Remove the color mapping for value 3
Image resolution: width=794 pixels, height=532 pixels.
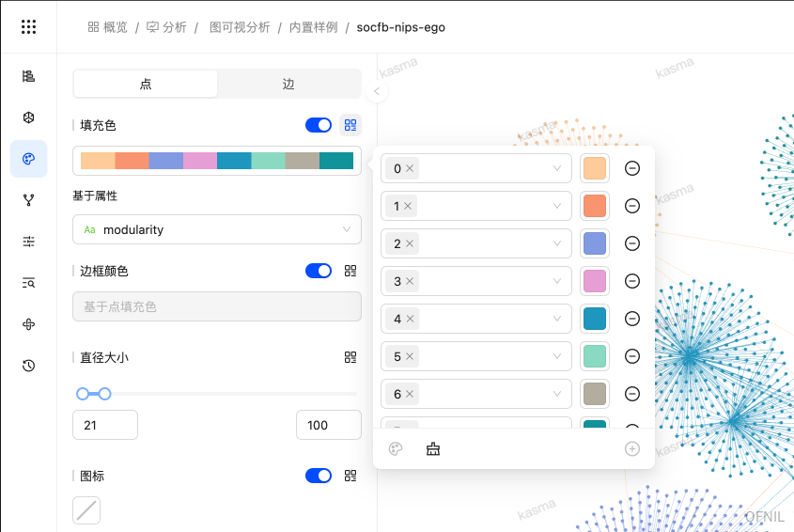pos(632,281)
